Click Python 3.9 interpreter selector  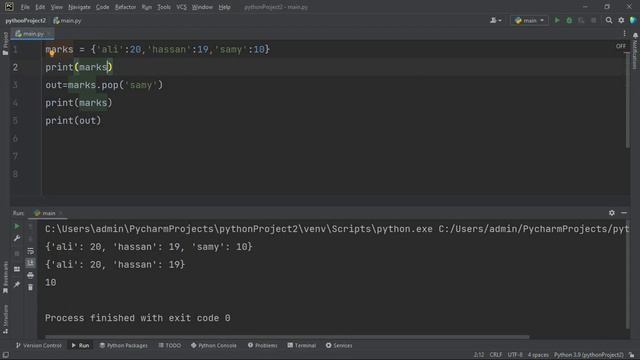tap(589, 355)
